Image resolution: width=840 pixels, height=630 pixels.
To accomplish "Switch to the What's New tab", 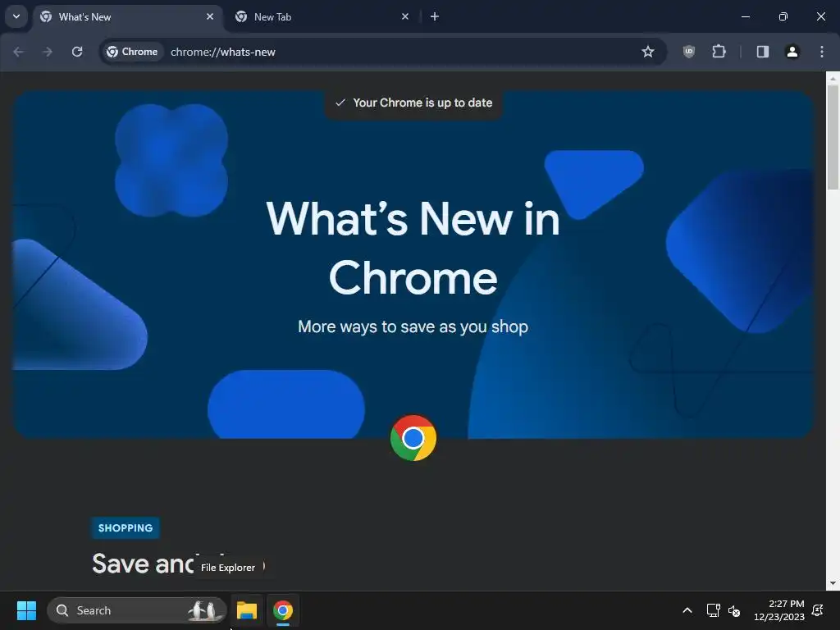I will coord(128,16).
